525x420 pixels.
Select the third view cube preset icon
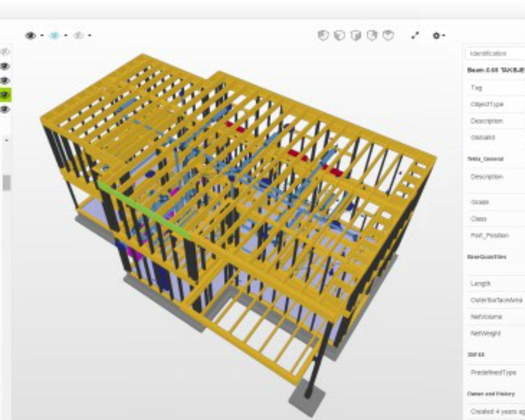(356, 36)
